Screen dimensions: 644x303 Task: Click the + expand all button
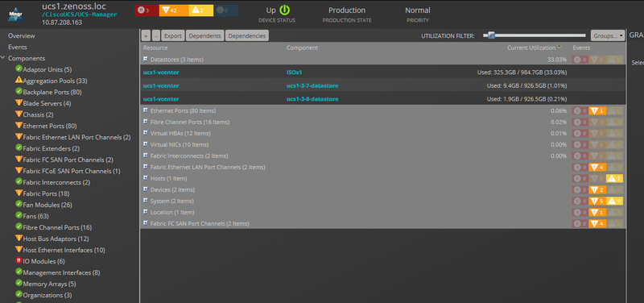coord(146,35)
